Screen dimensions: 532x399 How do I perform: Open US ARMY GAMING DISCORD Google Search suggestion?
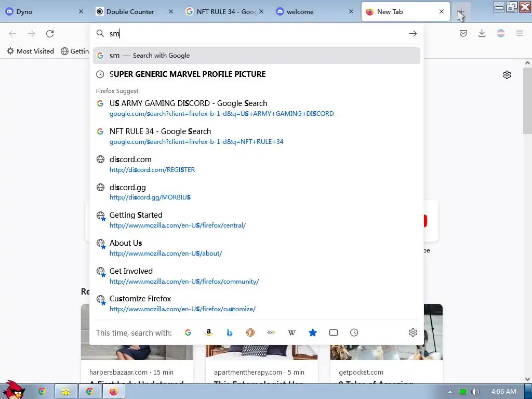point(257,108)
